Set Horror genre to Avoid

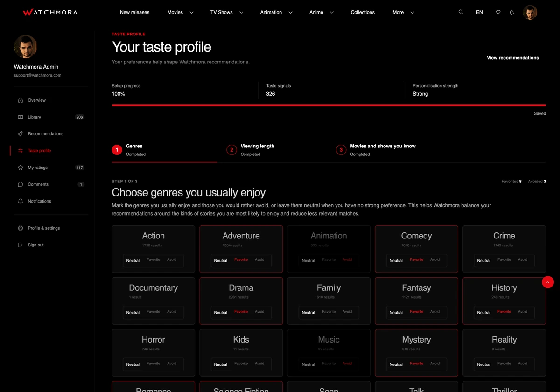[x=172, y=364]
